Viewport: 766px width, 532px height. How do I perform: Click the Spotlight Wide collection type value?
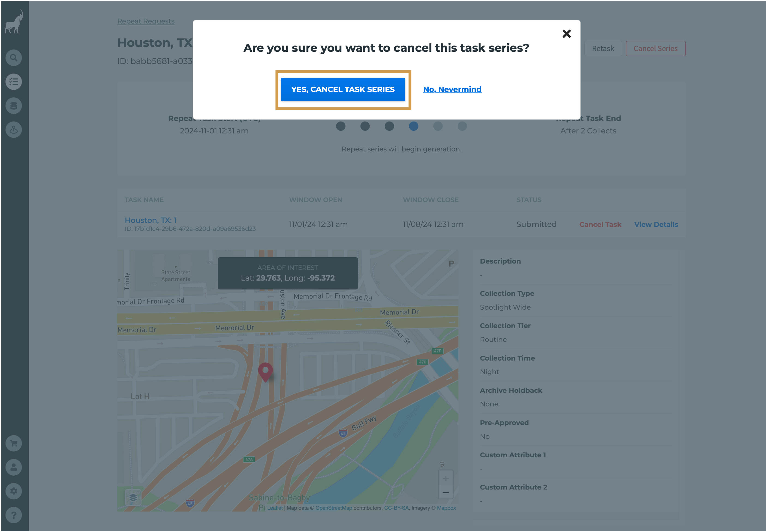coord(505,307)
